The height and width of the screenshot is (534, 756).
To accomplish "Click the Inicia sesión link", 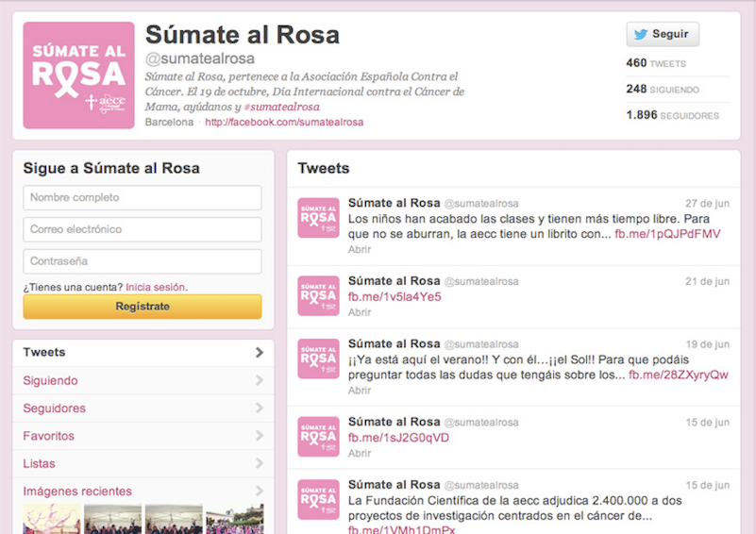I will pyautogui.click(x=157, y=287).
